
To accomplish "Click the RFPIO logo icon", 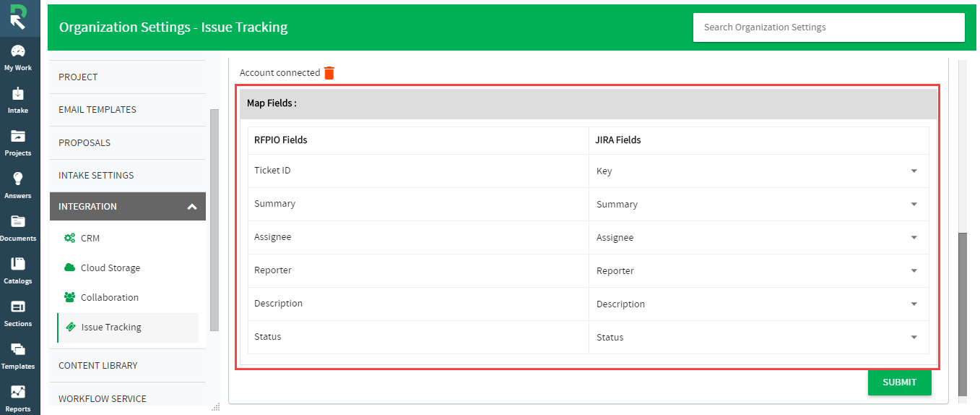I will (19, 17).
